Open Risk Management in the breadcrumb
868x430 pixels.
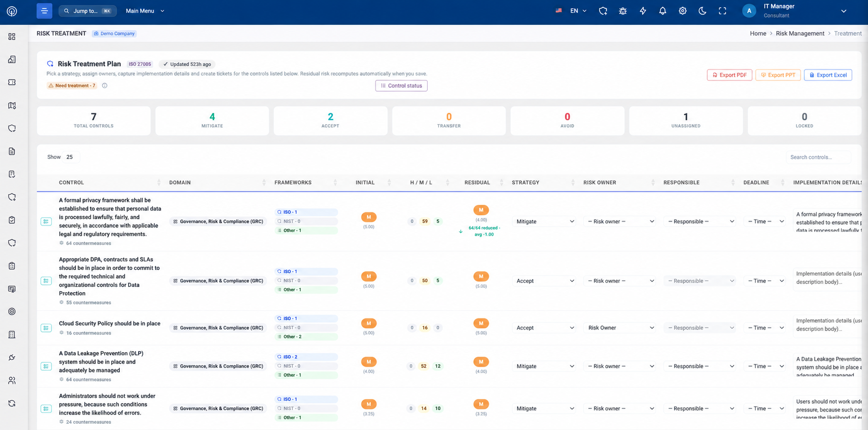(x=800, y=34)
